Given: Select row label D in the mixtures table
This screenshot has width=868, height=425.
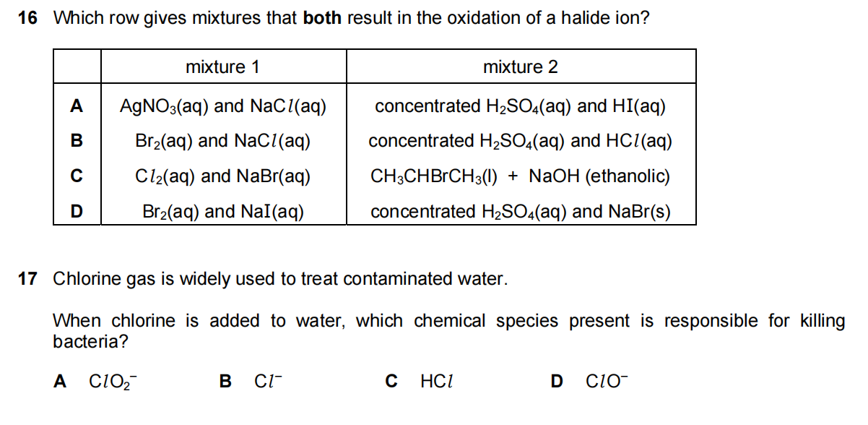Looking at the screenshot, I should click(76, 212).
